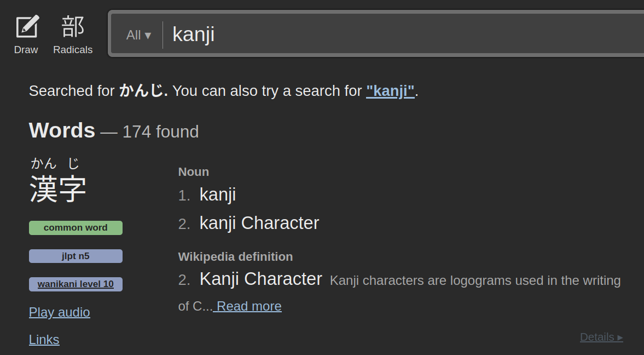Viewport: 644px width, 355px height.
Task: Search for the quoted "kanji" suggestion link
Action: [x=390, y=91]
